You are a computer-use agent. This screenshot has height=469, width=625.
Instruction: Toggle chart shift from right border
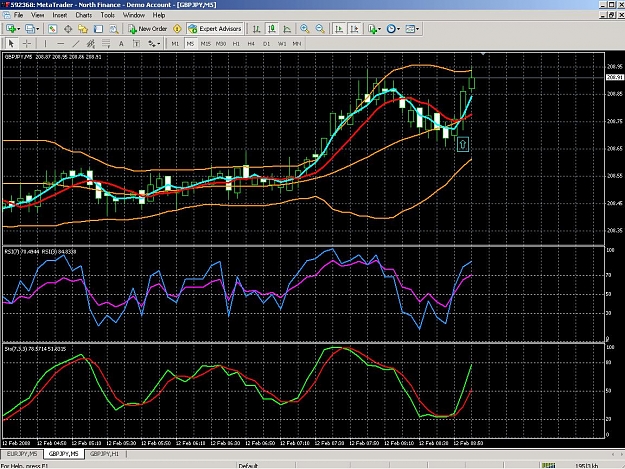point(354,29)
